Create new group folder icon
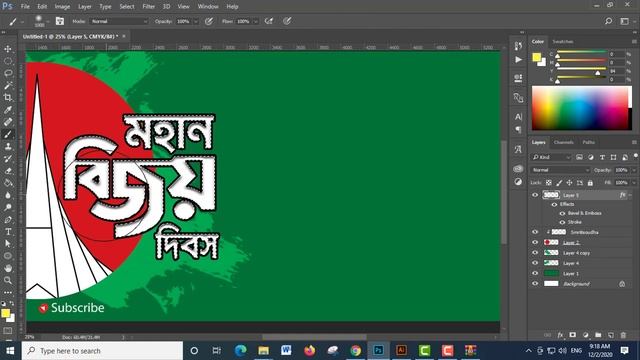The height and width of the screenshot is (360, 640). click(598, 335)
